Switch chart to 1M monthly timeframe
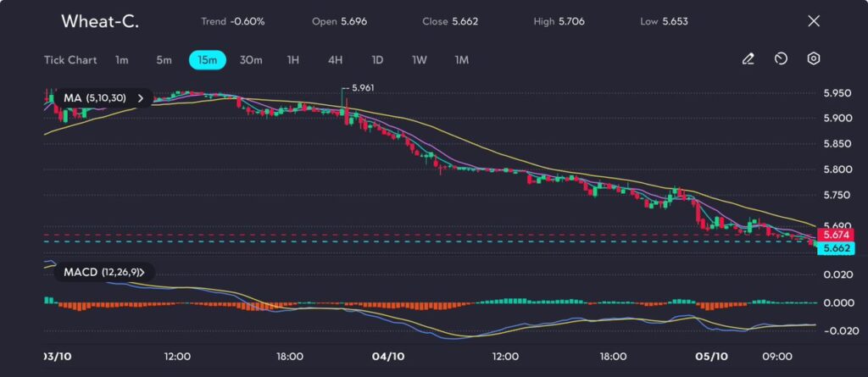Image resolution: width=868 pixels, height=377 pixels. pos(462,60)
